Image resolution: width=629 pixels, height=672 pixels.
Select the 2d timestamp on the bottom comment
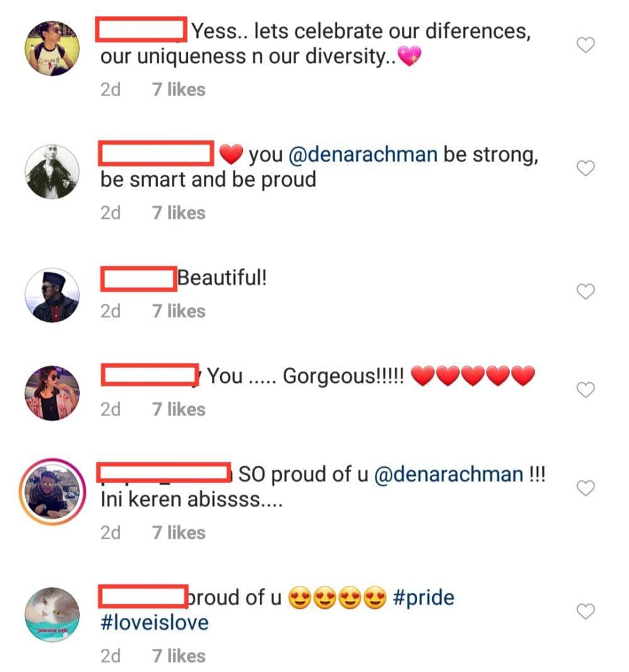[x=112, y=656]
